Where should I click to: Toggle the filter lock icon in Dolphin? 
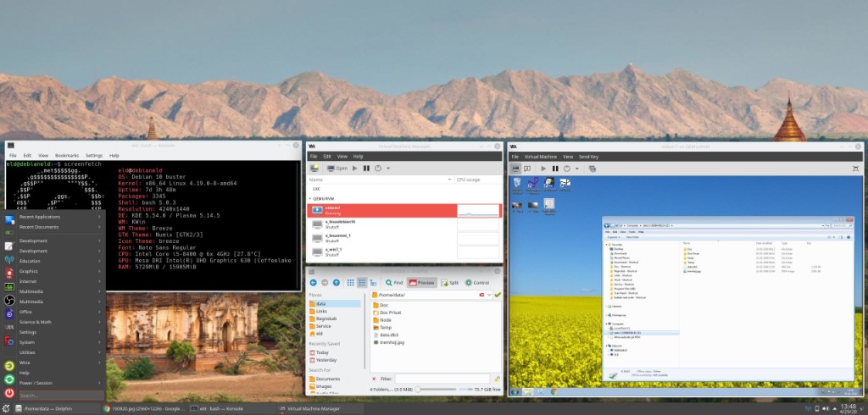tap(497, 379)
